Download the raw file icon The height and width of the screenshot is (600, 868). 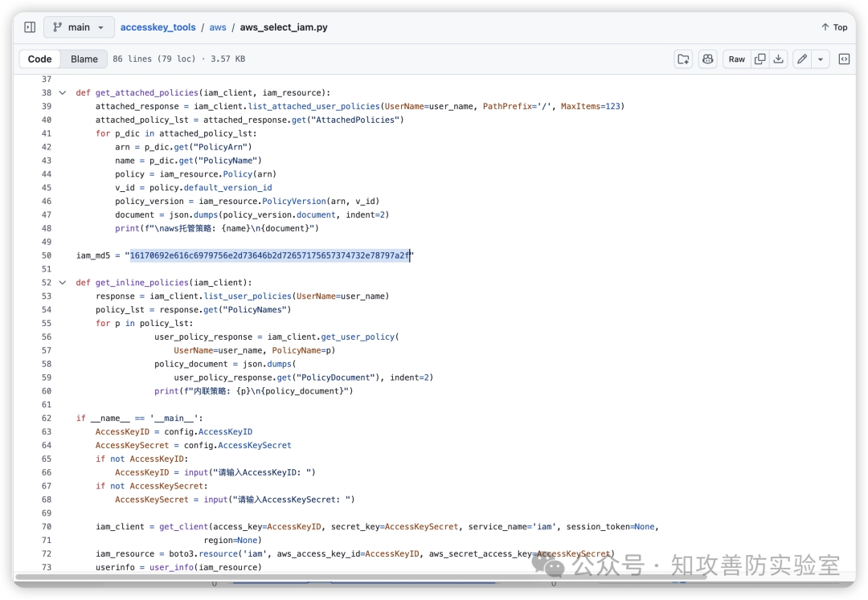click(778, 59)
